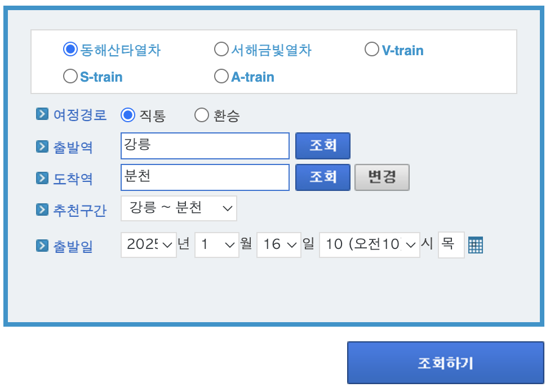Choose the S-train radio button
Screen dimensions: 550x392
coord(70,75)
